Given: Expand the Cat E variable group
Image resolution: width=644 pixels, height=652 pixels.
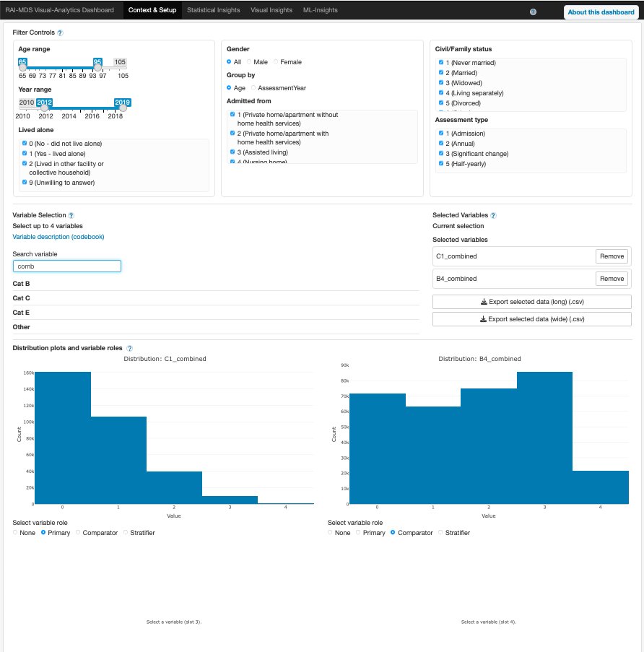Looking at the screenshot, I should pyautogui.click(x=21, y=313).
